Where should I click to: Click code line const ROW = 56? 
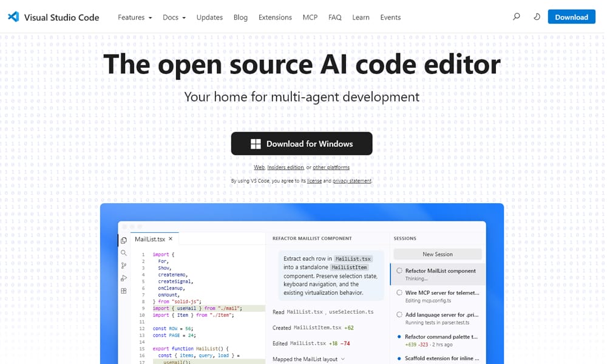pos(172,328)
